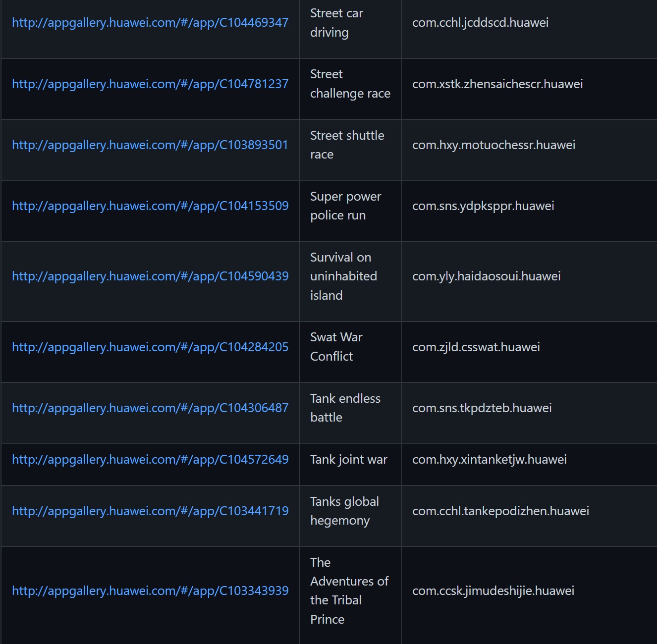Select the "Street challenge race" app name
The width and height of the screenshot is (657, 644).
coord(350,84)
